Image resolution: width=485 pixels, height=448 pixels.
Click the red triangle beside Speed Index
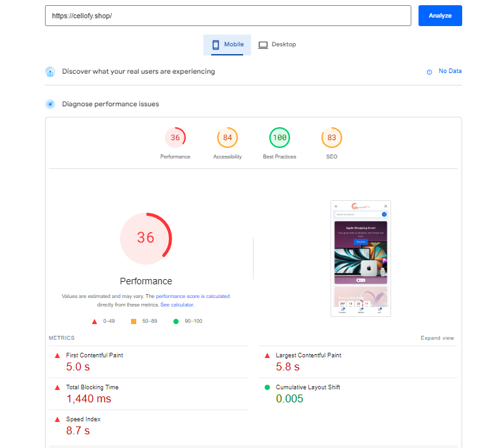point(57,419)
